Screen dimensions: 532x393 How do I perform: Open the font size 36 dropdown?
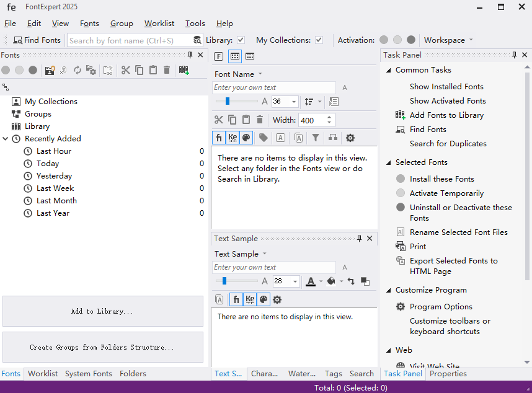pyautogui.click(x=294, y=102)
